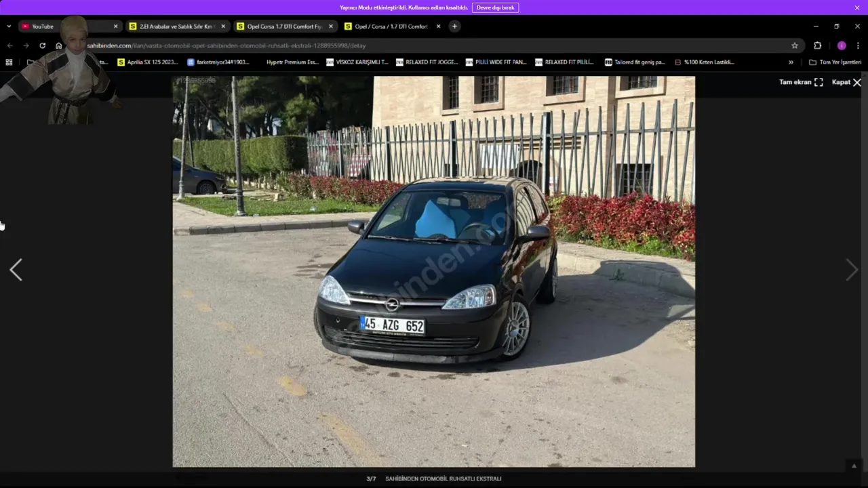Close the 'Opel Corsa 1.7 DTI Comfort Fiy' tab

pyautogui.click(x=331, y=26)
